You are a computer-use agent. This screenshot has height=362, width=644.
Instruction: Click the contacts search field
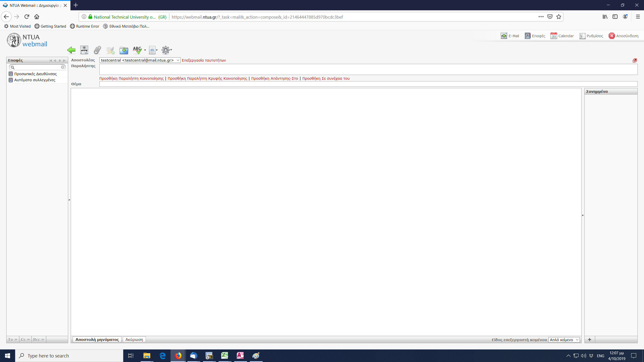37,67
